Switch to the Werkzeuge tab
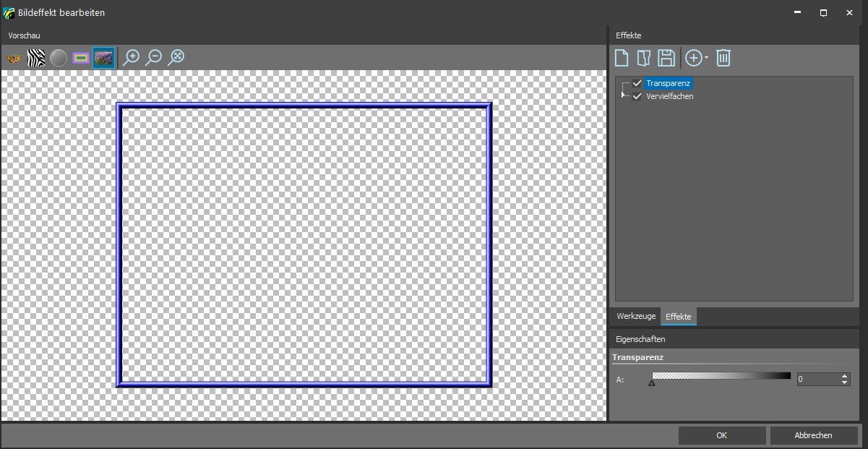The image size is (868, 449). (x=636, y=317)
